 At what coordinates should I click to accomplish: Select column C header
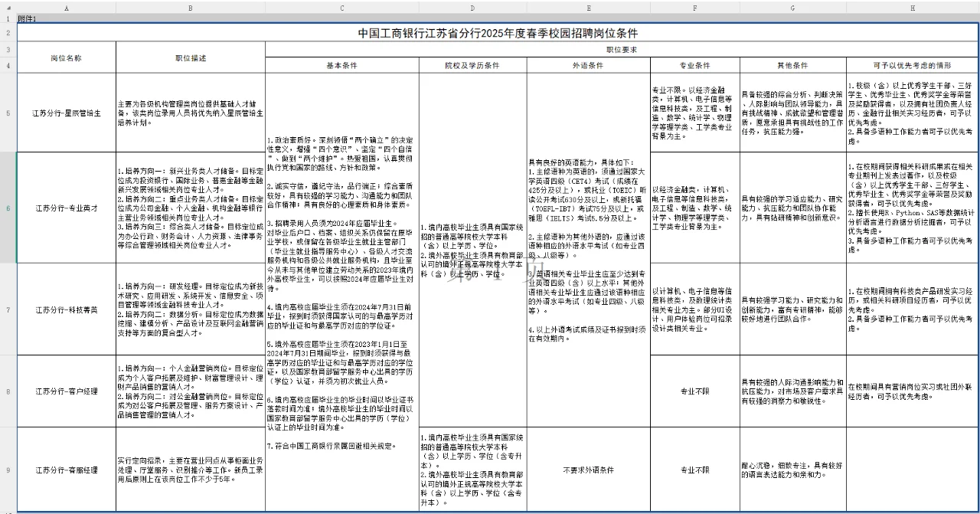342,8
